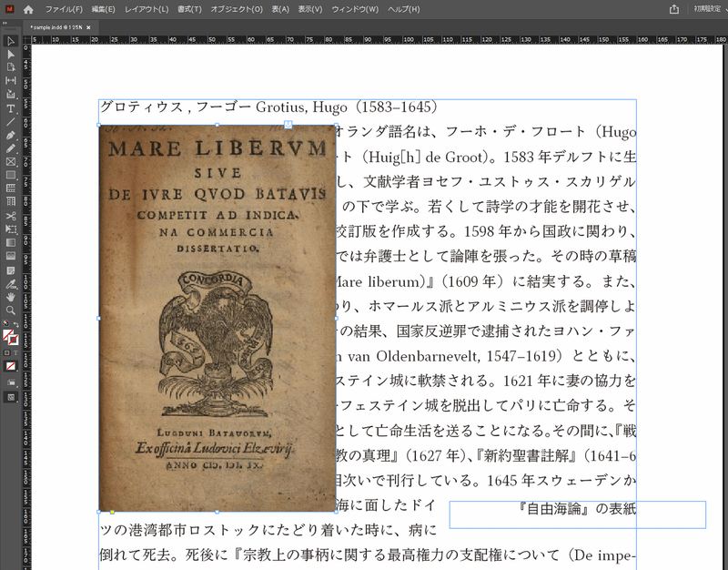Viewport: 728px width, 570px height.
Task: Click the 『自由海論』の表紙 caption text
Action: point(577,509)
